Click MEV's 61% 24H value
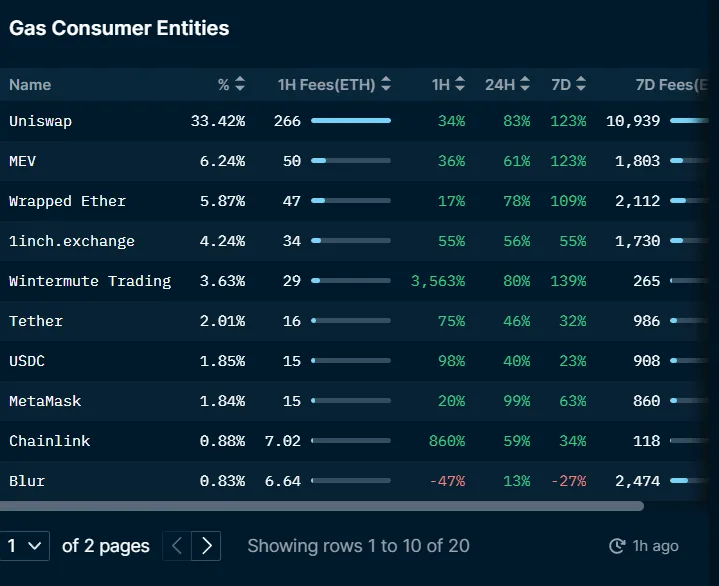 click(x=517, y=161)
